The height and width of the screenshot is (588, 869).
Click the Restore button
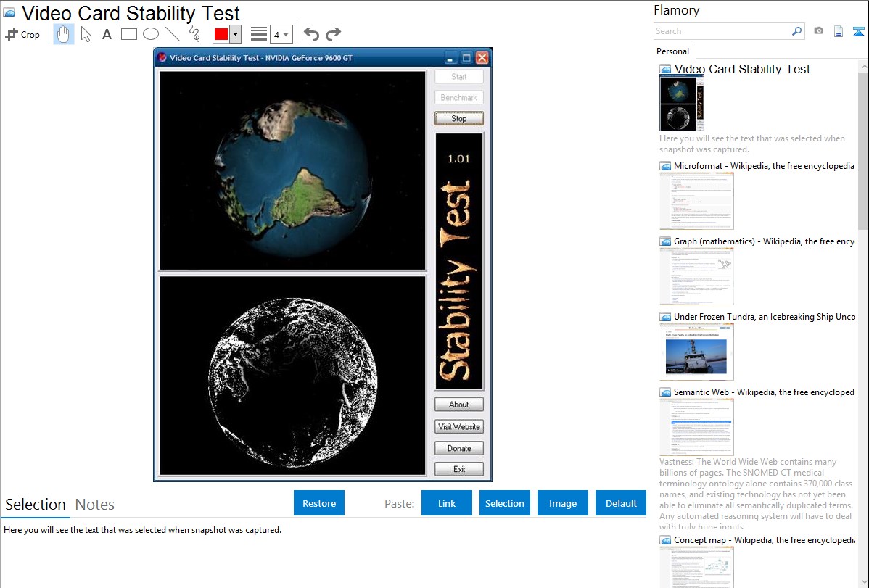[x=319, y=503]
